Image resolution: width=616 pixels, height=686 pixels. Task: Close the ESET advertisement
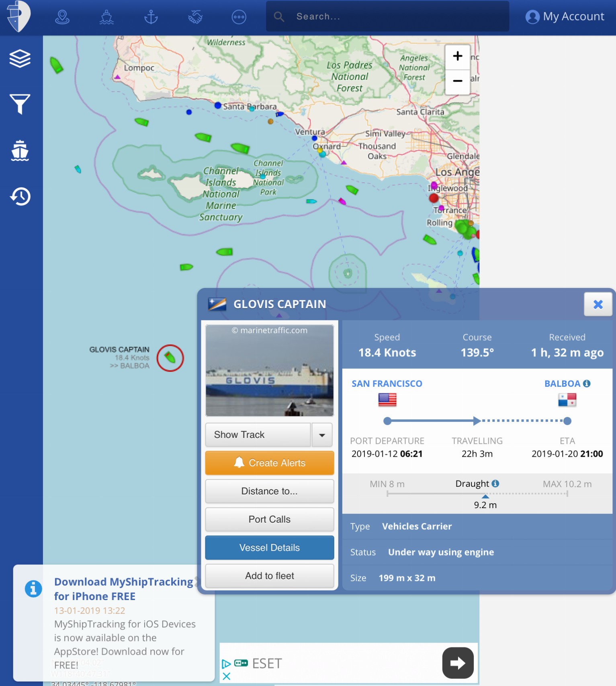point(226,676)
